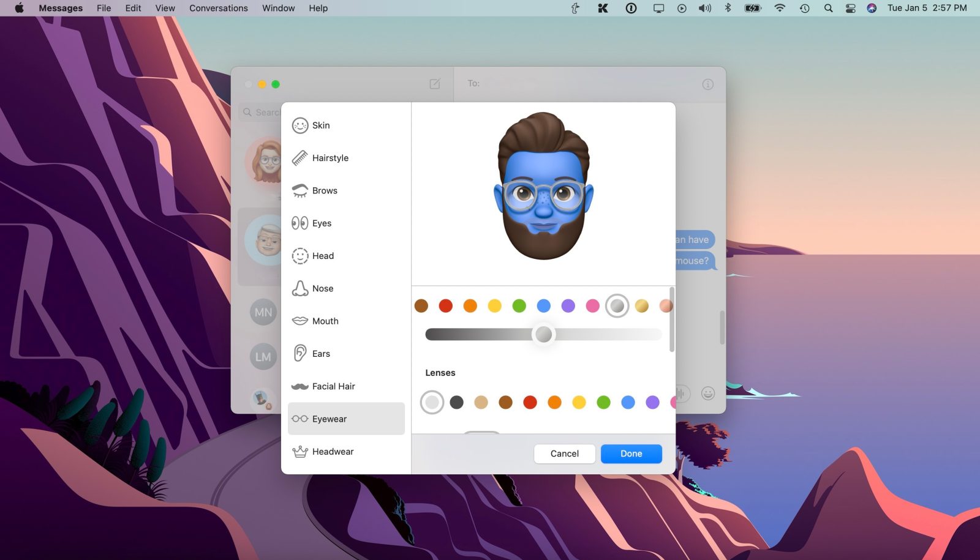Open the Conversations menu
This screenshot has width=980, height=560.
coord(219,8)
